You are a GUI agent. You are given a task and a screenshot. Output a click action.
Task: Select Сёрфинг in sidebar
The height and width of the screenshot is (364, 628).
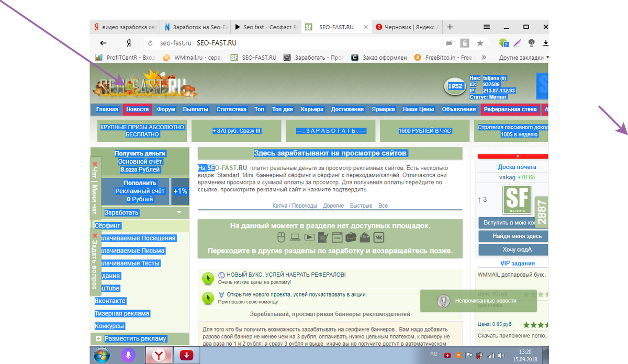click(x=108, y=225)
